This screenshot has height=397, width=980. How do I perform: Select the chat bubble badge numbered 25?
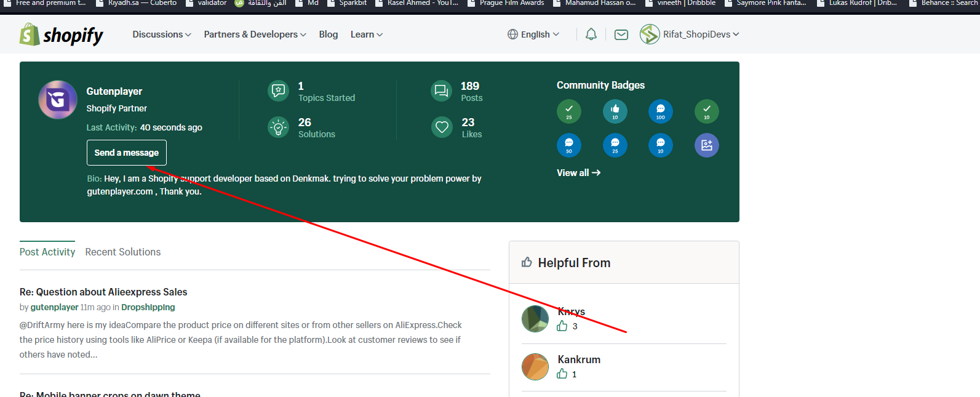(615, 145)
